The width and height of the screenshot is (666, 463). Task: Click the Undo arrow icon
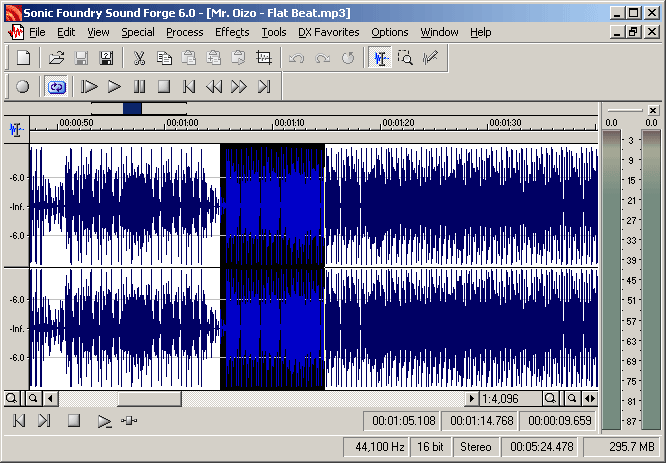[296, 58]
